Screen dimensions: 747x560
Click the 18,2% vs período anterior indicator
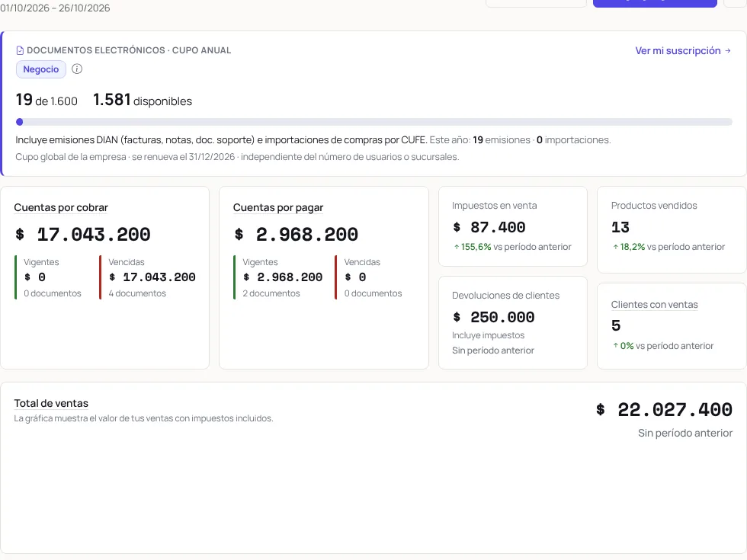(x=669, y=247)
